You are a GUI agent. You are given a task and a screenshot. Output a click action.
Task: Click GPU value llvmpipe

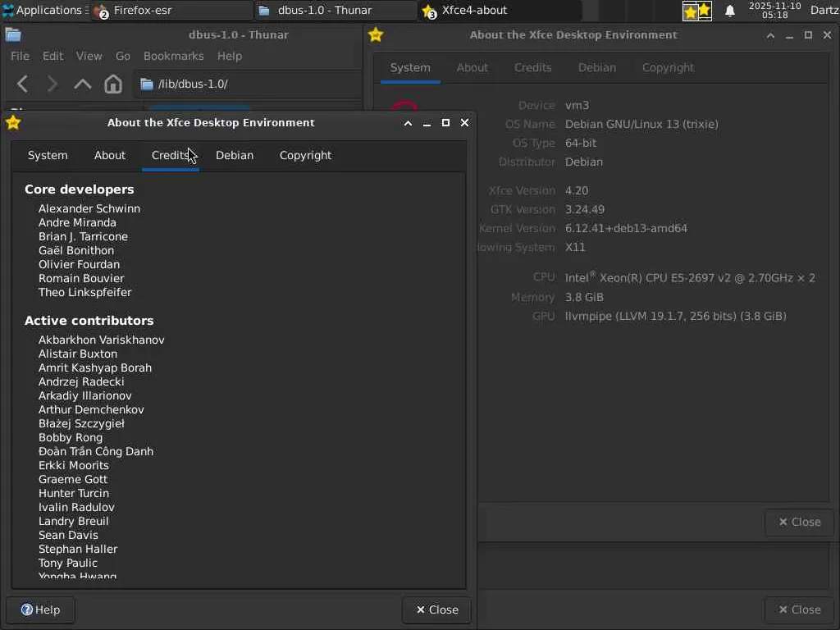676,317
